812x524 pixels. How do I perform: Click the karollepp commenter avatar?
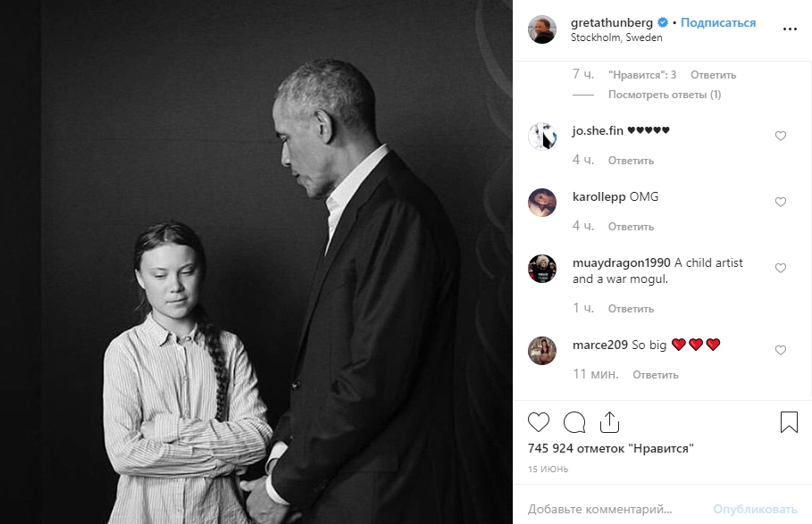[x=542, y=203]
